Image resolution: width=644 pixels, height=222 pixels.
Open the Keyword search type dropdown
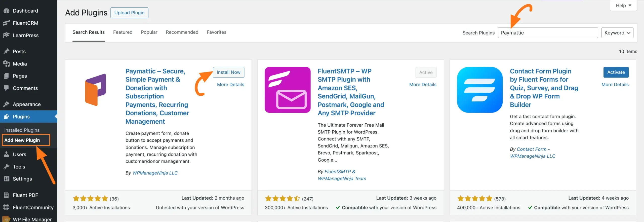(617, 33)
